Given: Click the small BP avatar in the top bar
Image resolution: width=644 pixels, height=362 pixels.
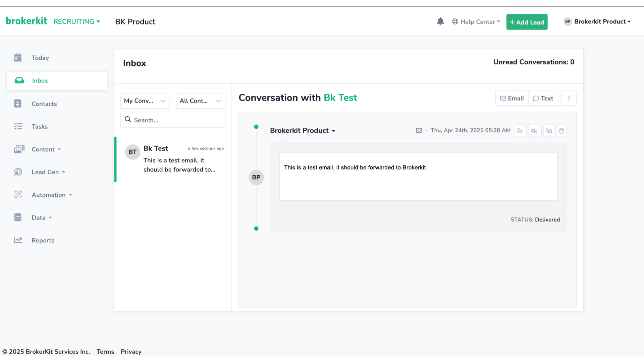Looking at the screenshot, I should [x=568, y=21].
